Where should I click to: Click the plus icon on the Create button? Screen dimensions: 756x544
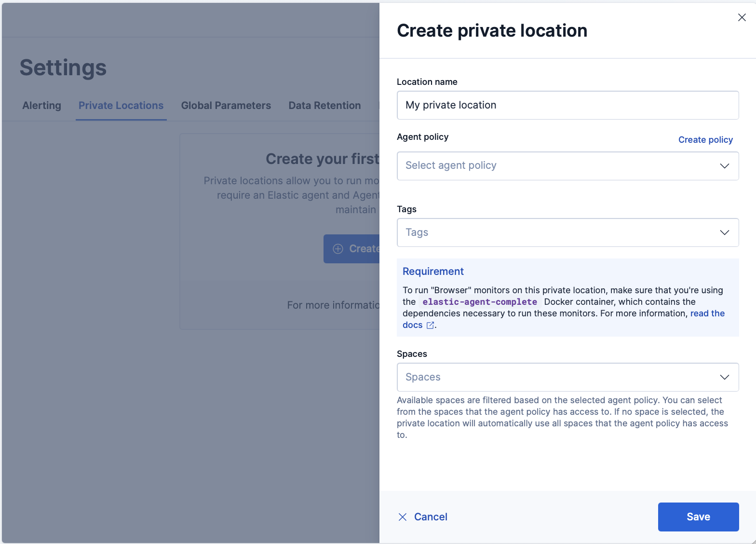(338, 248)
